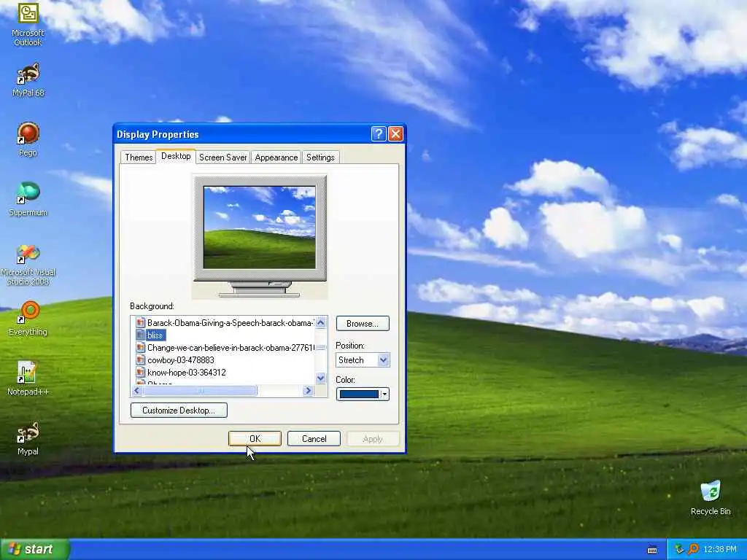Select the Pego desktop shortcut
Screen dimensions: 747x560
[x=28, y=139]
